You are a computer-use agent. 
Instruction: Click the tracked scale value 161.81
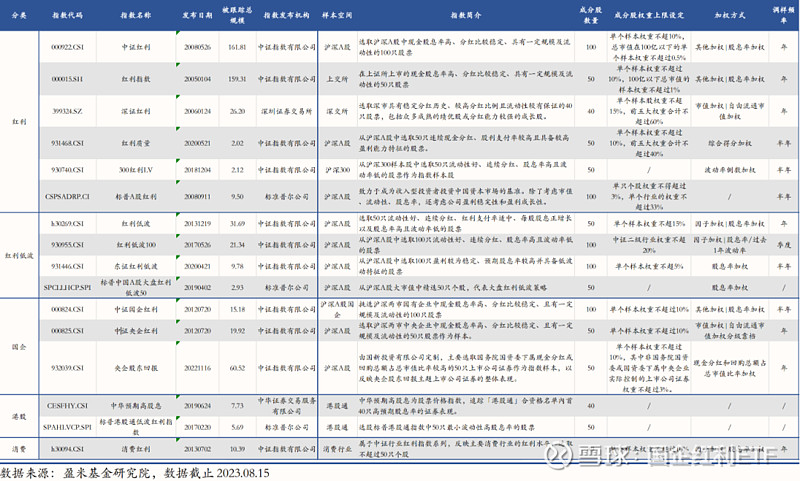pos(237,47)
